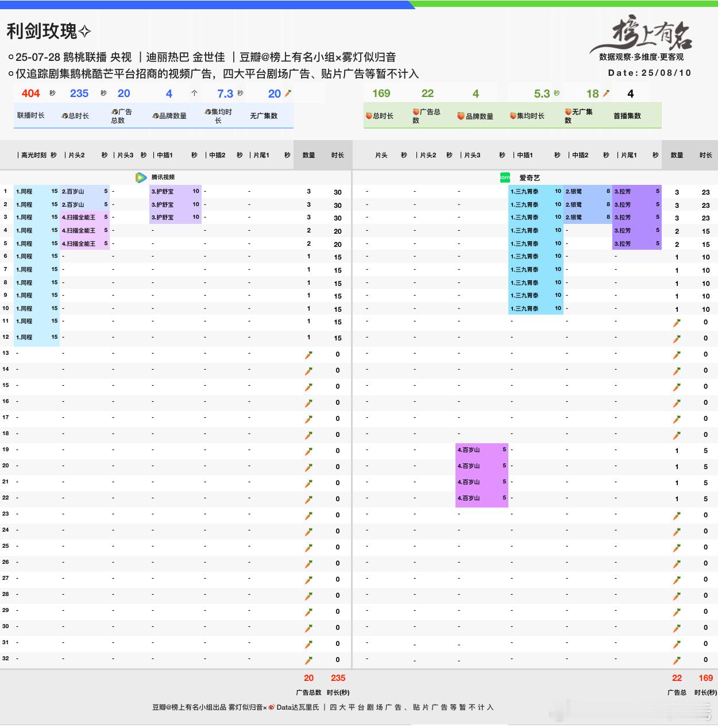Select Tencent 中插1 column header
This screenshot has height=728, width=718.
coord(165,156)
